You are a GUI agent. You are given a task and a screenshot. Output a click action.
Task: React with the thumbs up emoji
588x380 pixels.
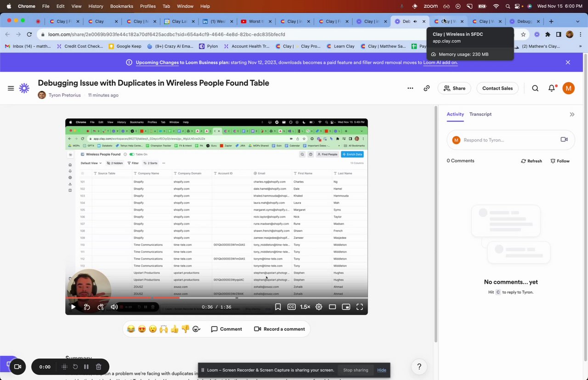point(175,329)
